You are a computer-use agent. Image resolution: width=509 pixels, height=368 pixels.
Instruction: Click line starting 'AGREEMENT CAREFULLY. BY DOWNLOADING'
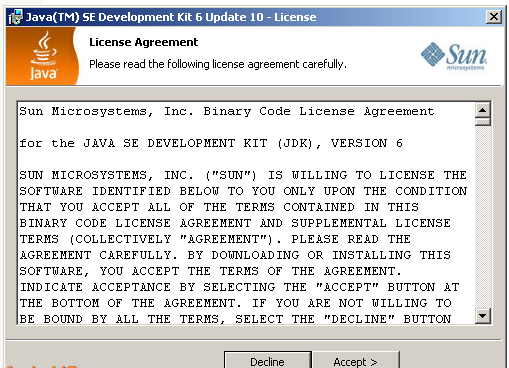[235, 255]
